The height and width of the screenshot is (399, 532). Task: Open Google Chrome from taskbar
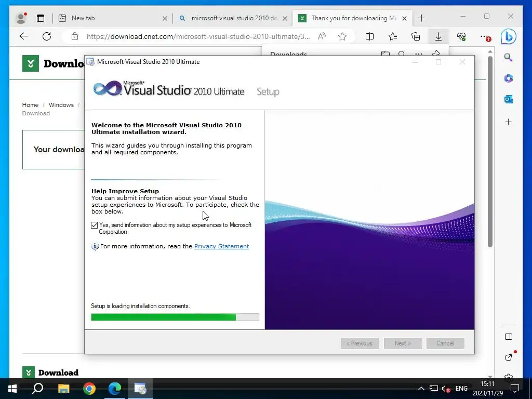(x=89, y=389)
